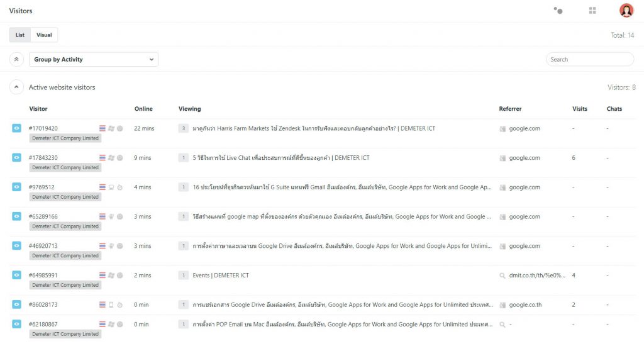Open the user profile avatar

(626, 10)
